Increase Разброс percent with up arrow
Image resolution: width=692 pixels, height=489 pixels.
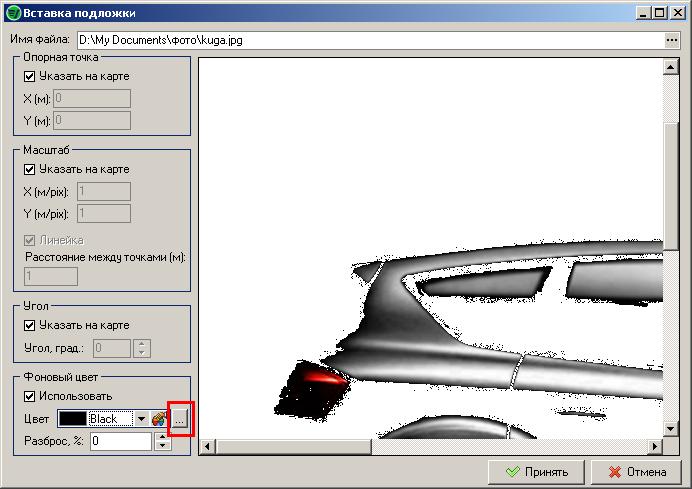pyautogui.click(x=163, y=436)
